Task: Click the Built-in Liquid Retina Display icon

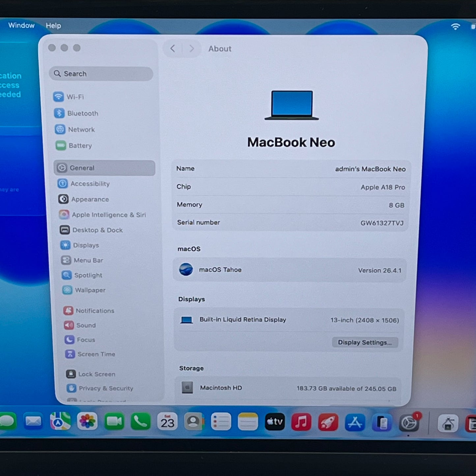Action: (186, 320)
